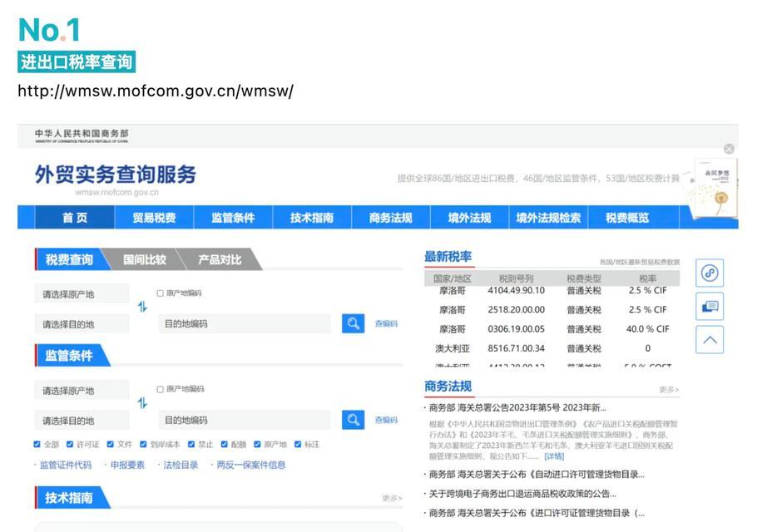Image resolution: width=772 pixels, height=532 pixels.
Task: Toggle 原产地编码 checkbox in 税费查询
Action: coord(160,293)
